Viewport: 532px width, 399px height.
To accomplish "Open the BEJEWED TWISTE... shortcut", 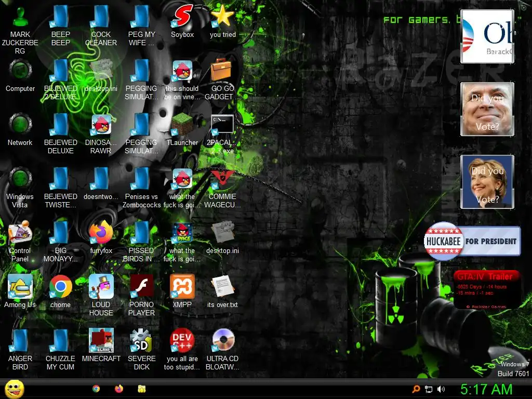I will [x=60, y=179].
